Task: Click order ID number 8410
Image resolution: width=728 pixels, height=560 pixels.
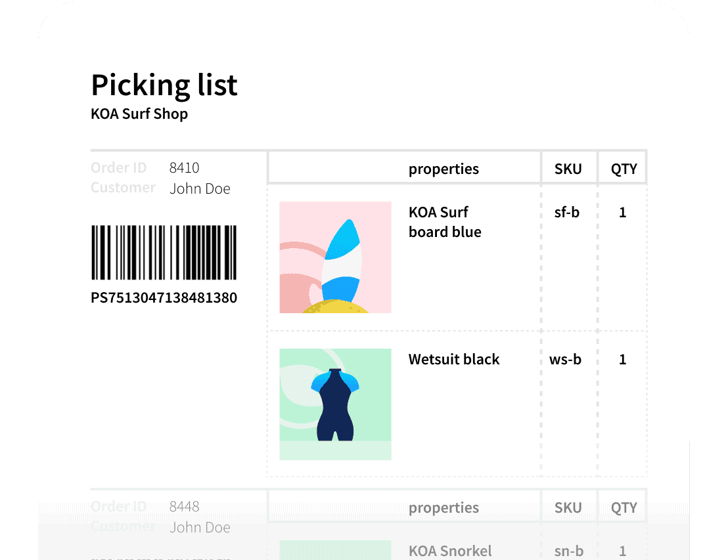Action: click(x=184, y=168)
